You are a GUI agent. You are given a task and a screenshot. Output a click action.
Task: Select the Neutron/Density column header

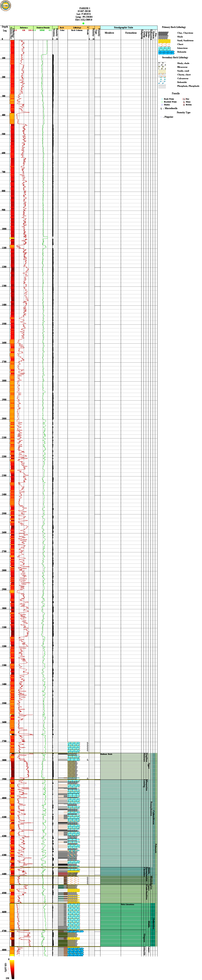click(x=43, y=29)
